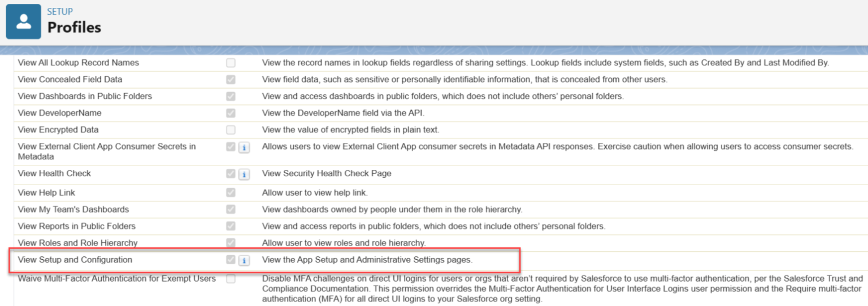868x306 pixels.
Task: Select 'View Encrypted Data' label
Action: [58, 130]
